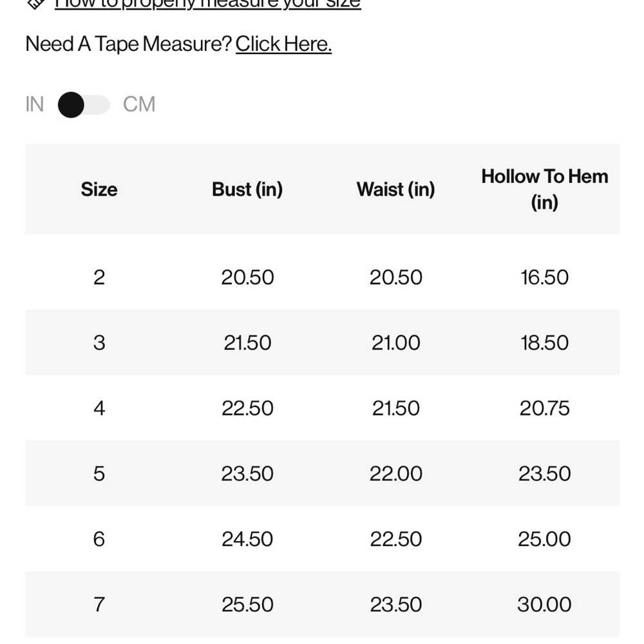Select the CM unit label
Screen dimensions: 644x644
[139, 104]
